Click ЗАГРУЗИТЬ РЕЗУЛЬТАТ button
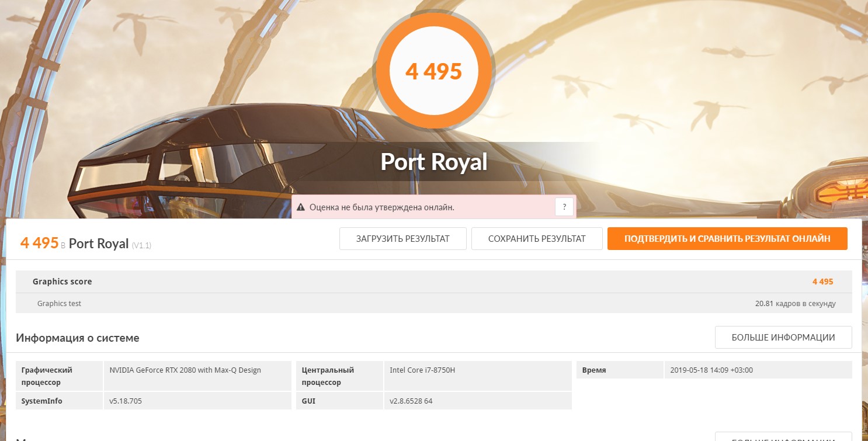868x441 pixels. pyautogui.click(x=402, y=238)
